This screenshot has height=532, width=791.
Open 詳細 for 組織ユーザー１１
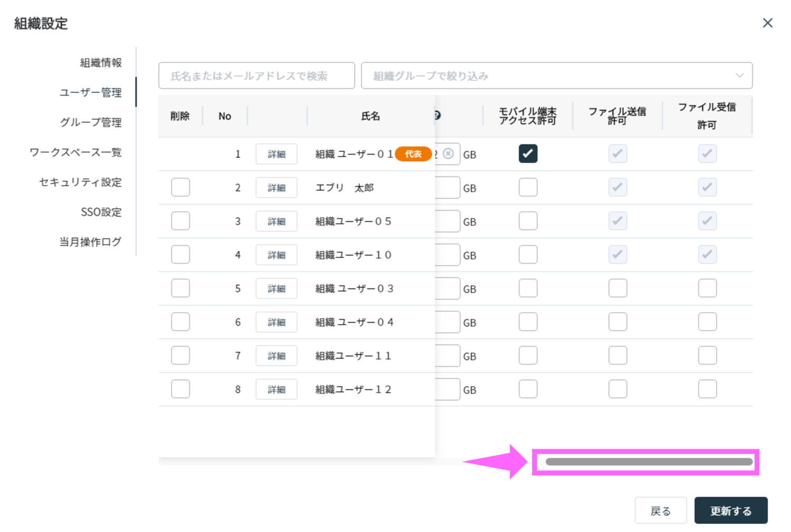[276, 356]
